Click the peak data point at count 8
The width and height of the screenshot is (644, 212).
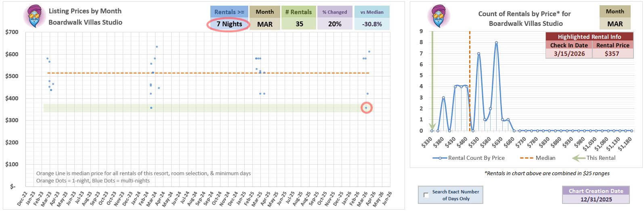(496, 42)
